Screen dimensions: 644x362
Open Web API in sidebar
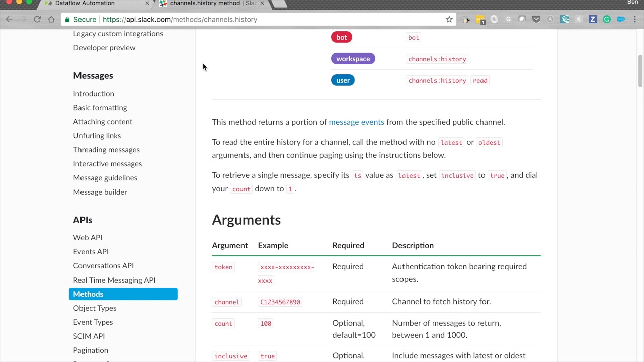point(88,238)
